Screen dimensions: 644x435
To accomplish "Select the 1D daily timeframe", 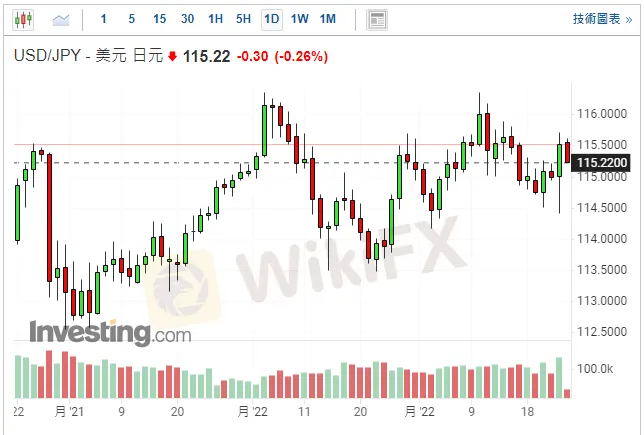I will (x=271, y=19).
